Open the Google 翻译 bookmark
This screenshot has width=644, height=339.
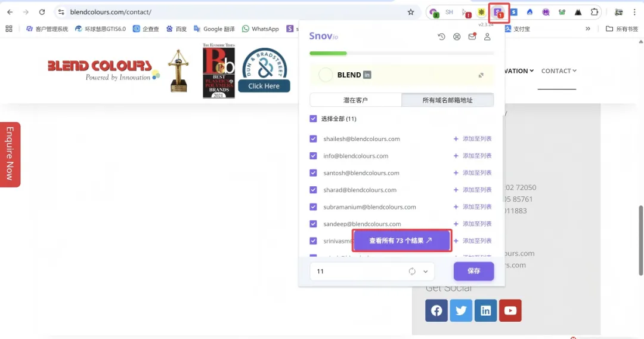point(215,29)
